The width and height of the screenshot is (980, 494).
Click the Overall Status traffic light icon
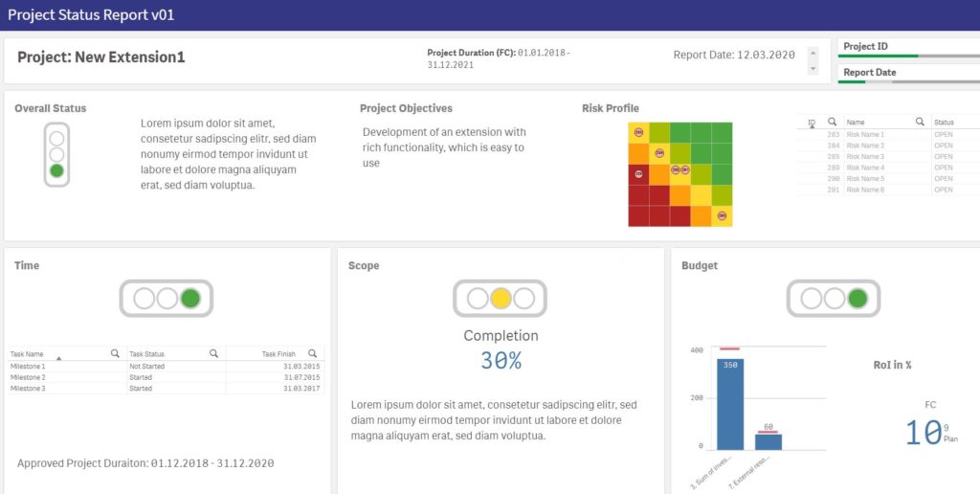56,153
